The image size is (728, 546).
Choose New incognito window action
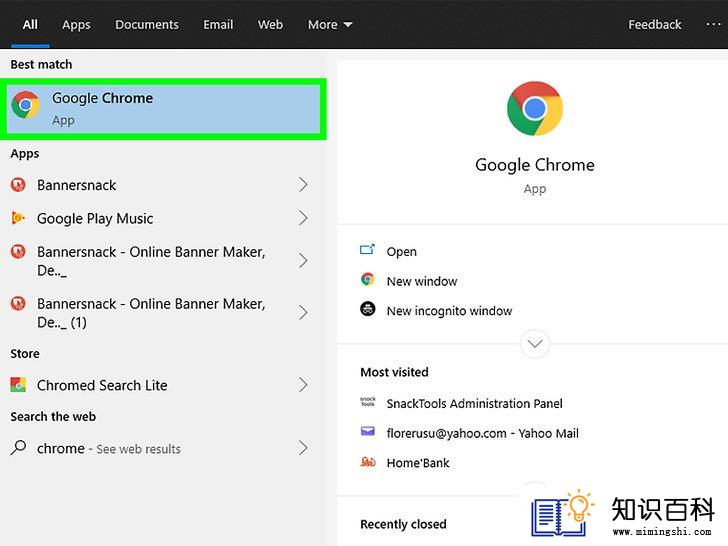pos(449,311)
